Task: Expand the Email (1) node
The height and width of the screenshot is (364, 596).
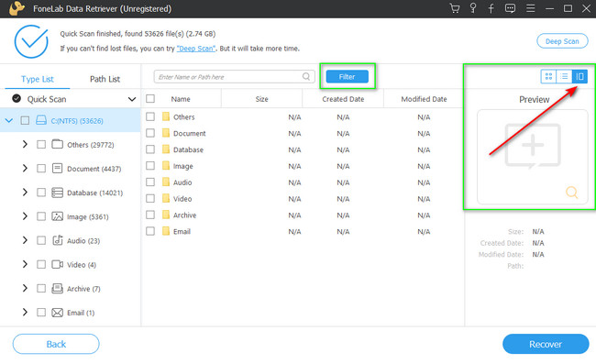Action: [x=25, y=312]
